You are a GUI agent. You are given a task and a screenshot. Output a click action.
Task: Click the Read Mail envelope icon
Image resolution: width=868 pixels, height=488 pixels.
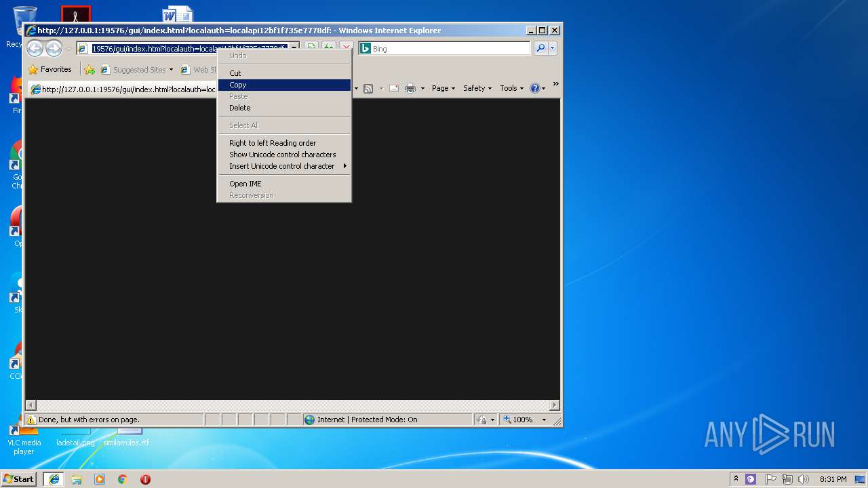[x=393, y=88]
